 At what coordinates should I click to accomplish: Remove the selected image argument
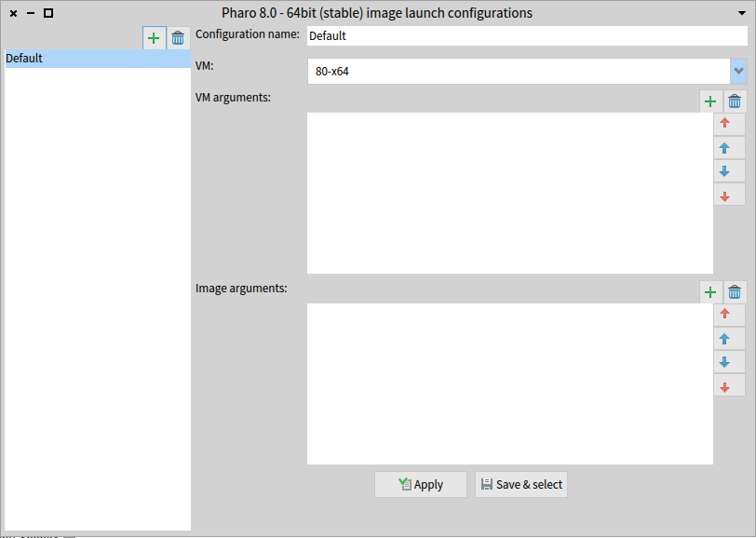pos(735,292)
